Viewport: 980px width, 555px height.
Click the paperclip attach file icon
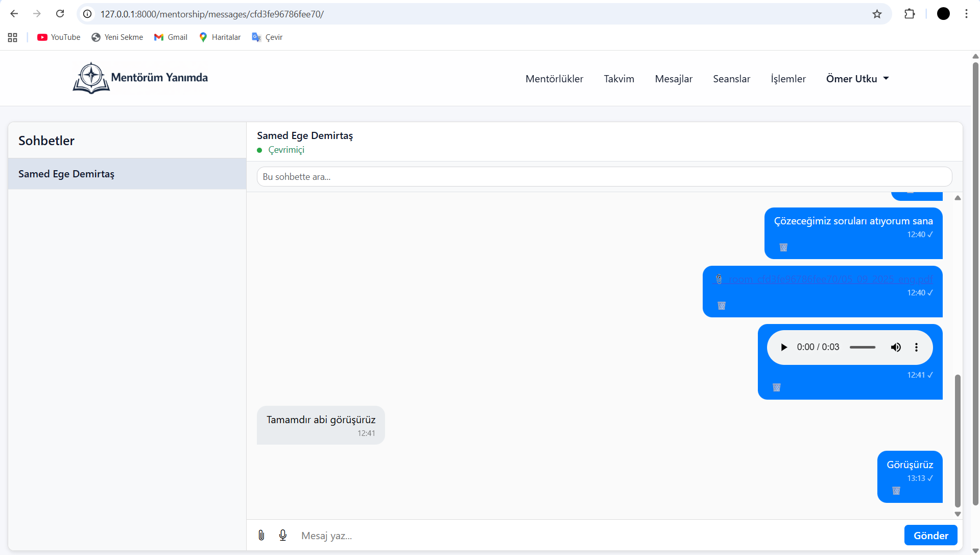click(261, 535)
